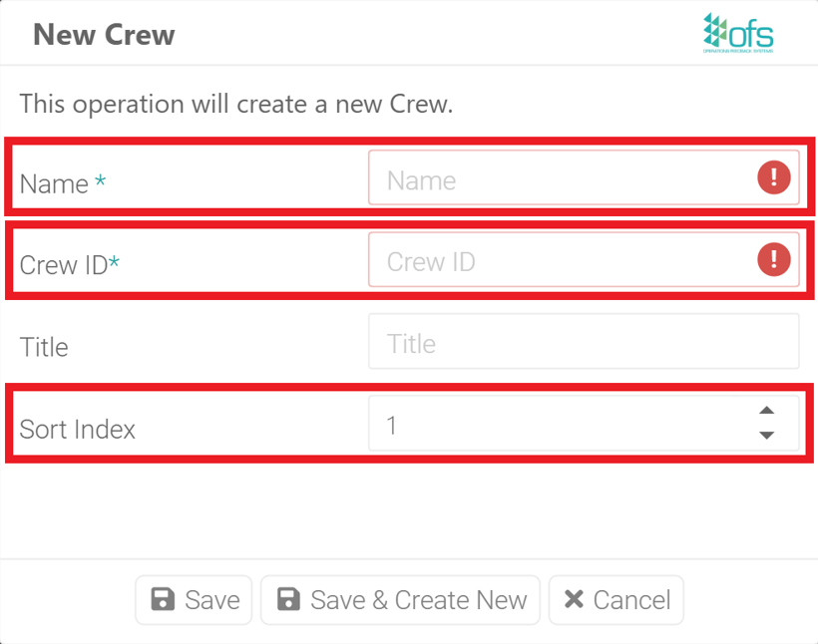Increment Sort Index using the up arrow

coord(766,409)
